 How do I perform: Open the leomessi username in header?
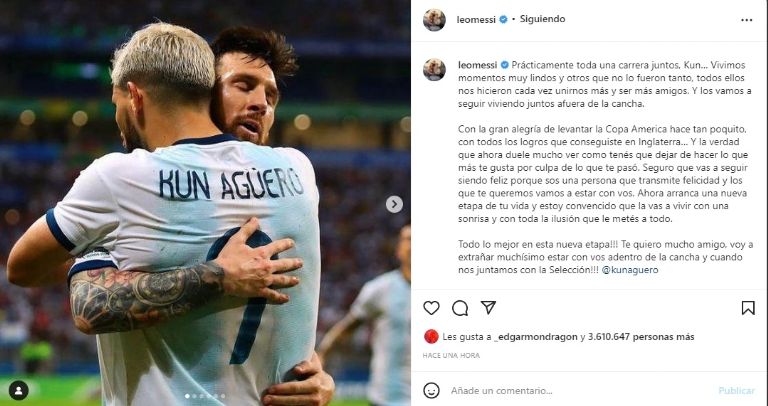(x=476, y=20)
